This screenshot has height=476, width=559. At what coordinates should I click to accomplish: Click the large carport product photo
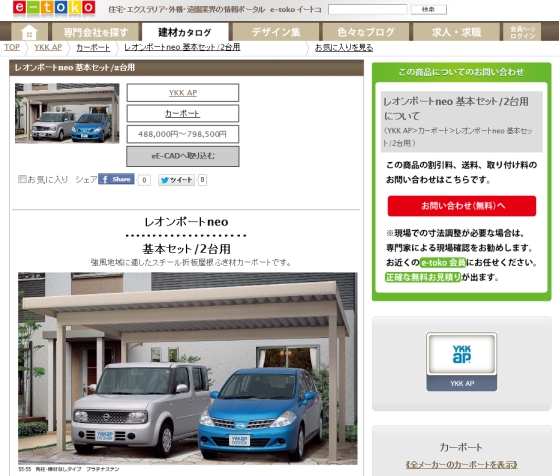tap(188, 368)
